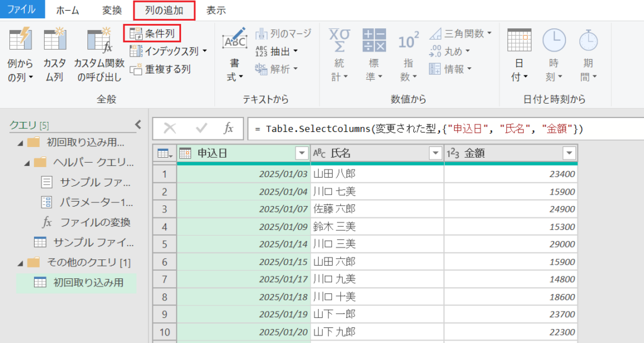Click cell 2025/01/04

(243, 192)
